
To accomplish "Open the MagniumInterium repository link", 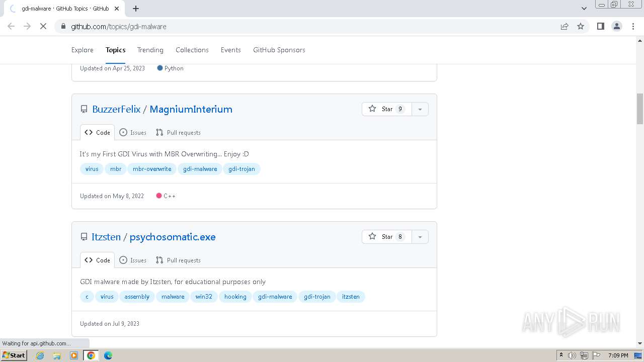I will (191, 109).
